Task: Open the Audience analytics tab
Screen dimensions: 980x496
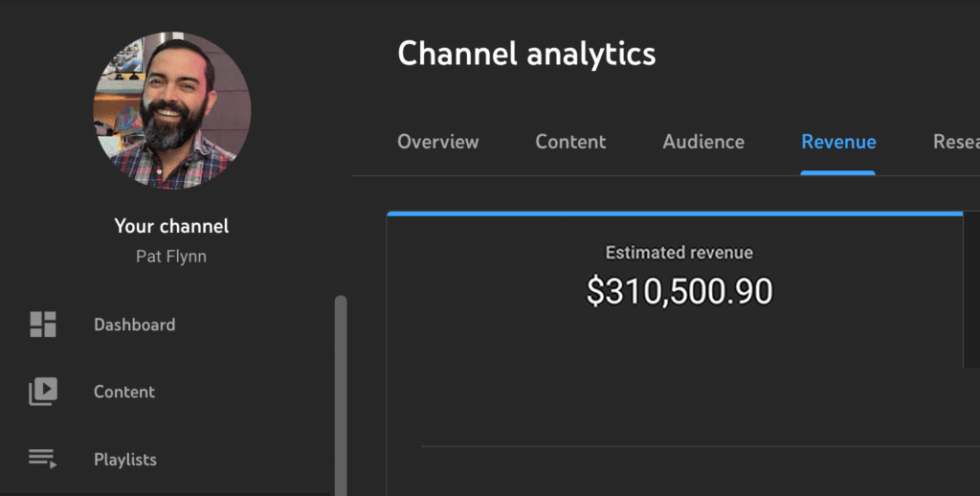Action: [703, 142]
